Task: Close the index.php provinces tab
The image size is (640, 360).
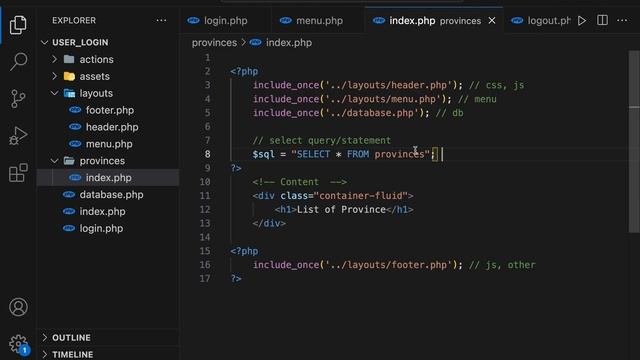Action: (x=492, y=20)
